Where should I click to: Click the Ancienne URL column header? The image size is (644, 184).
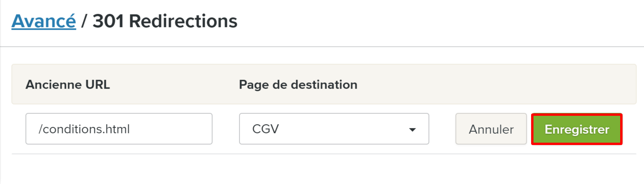[x=68, y=85]
